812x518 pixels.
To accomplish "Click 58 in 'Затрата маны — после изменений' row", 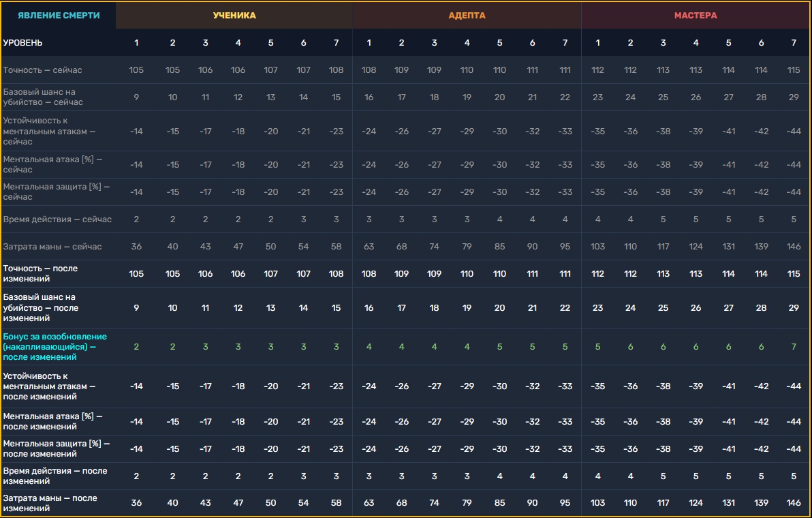I will pyautogui.click(x=336, y=503).
